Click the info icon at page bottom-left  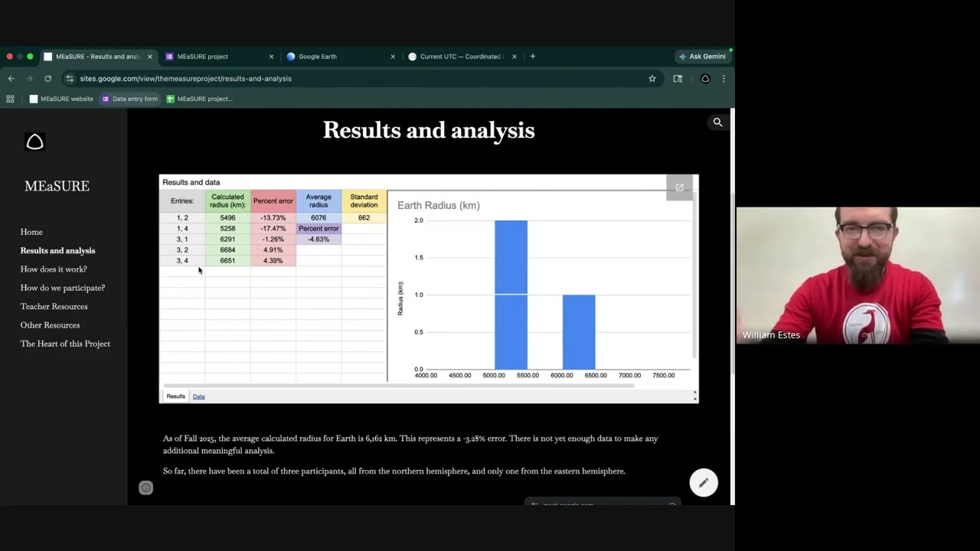pos(146,488)
